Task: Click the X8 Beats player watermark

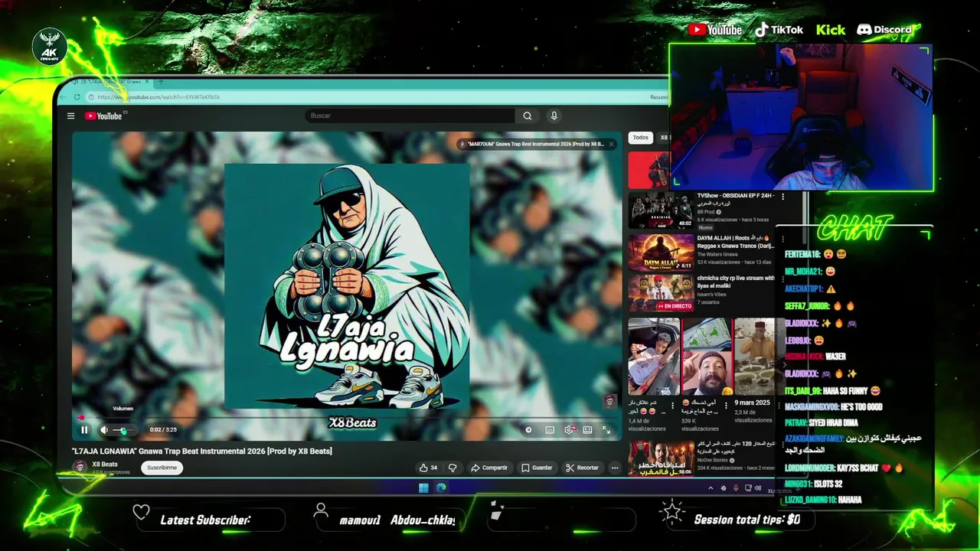Action: [x=610, y=401]
